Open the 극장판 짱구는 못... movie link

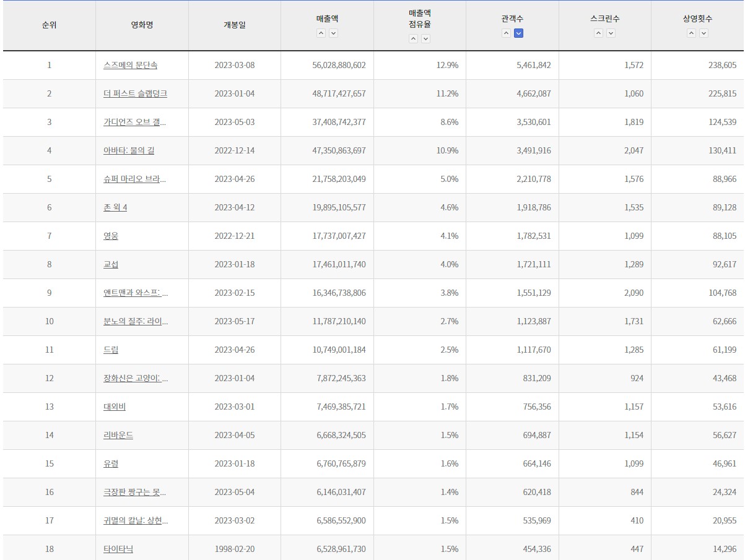tap(134, 492)
